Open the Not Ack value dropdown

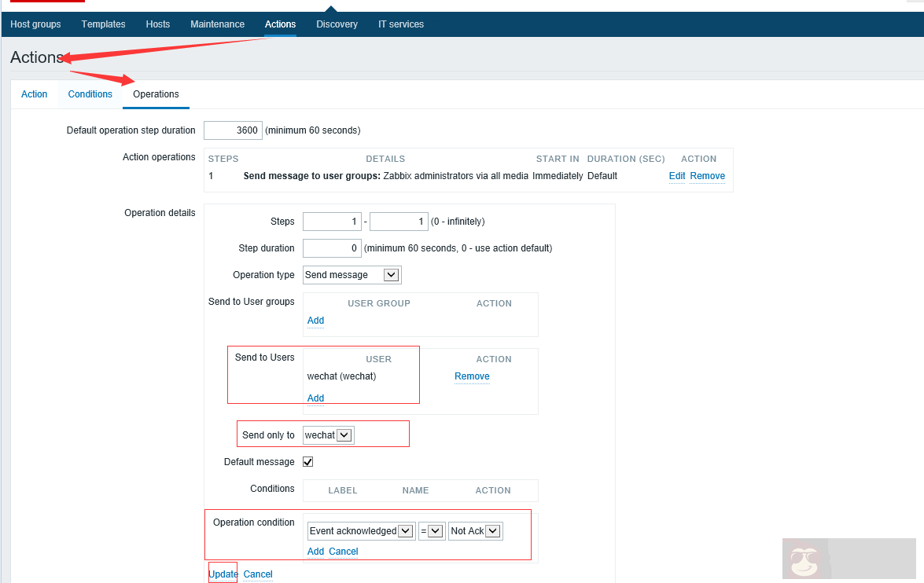click(x=475, y=530)
